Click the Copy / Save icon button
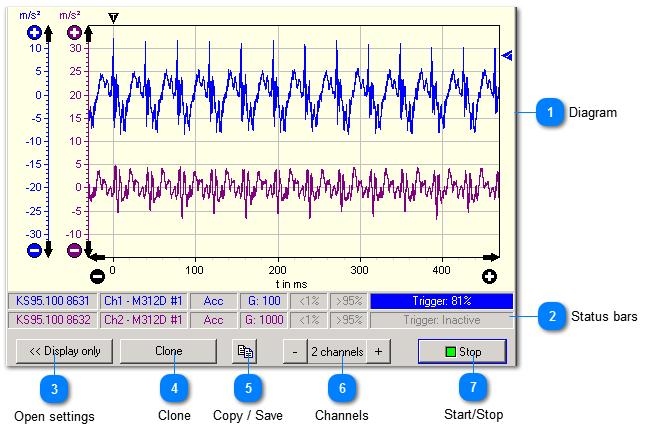 point(244,352)
